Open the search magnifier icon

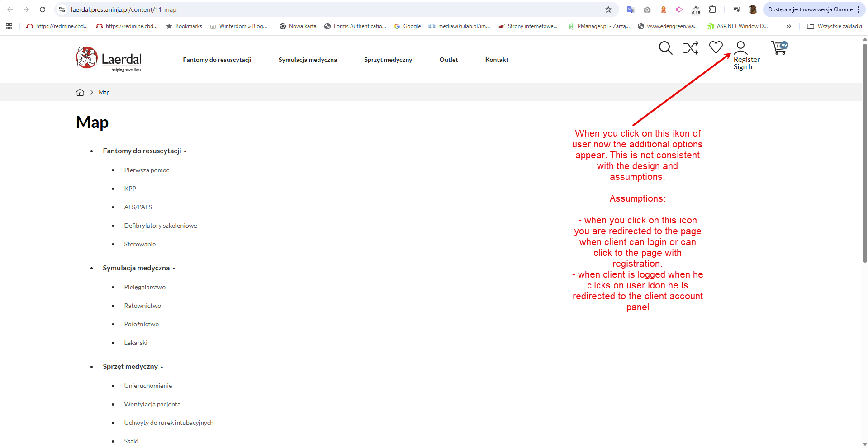665,47
